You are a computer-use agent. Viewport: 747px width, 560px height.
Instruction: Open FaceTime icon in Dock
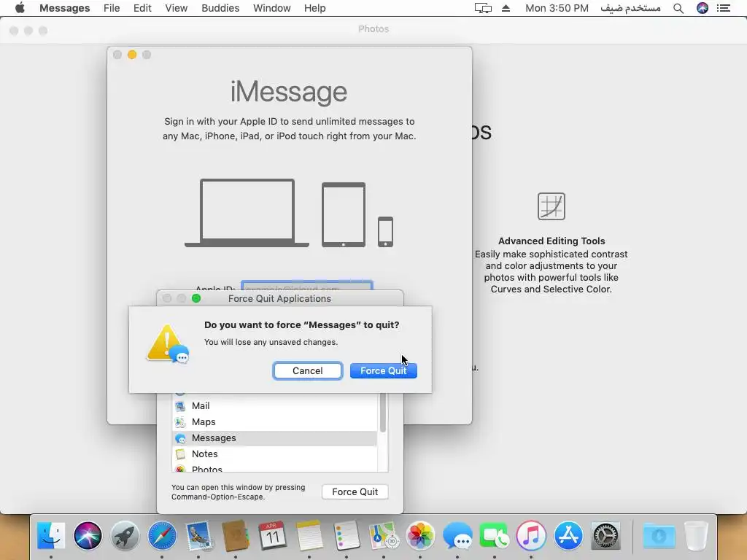(x=494, y=535)
